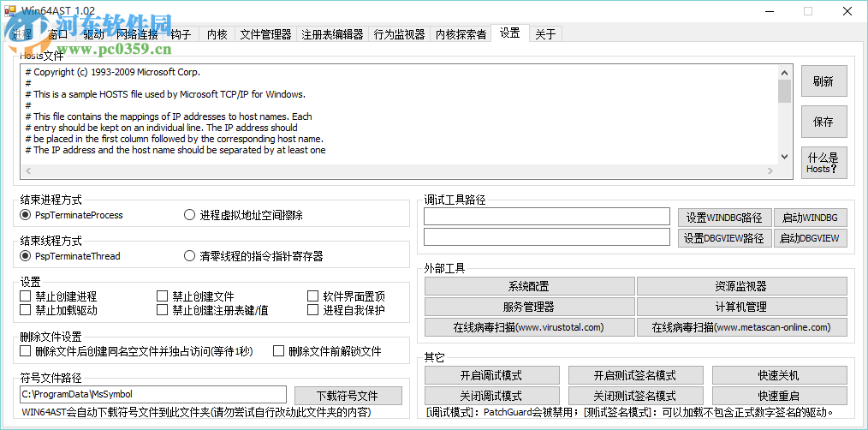
Task: Enable 禁止创建进程 checkbox
Action: pos(58,296)
